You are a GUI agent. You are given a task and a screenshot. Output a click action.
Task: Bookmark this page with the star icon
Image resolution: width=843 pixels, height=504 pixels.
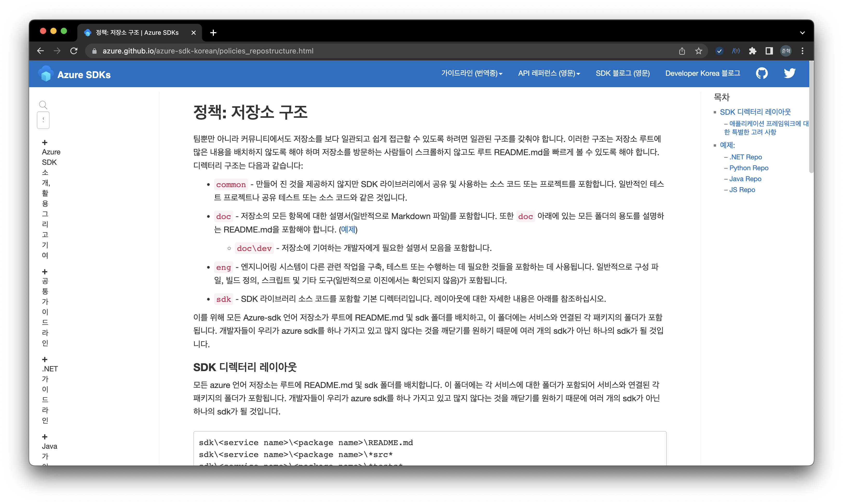(698, 51)
